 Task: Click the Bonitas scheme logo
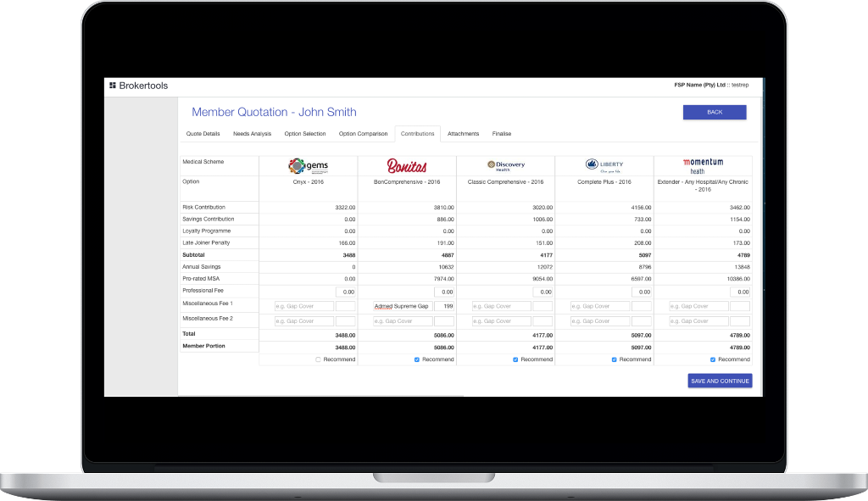point(407,165)
